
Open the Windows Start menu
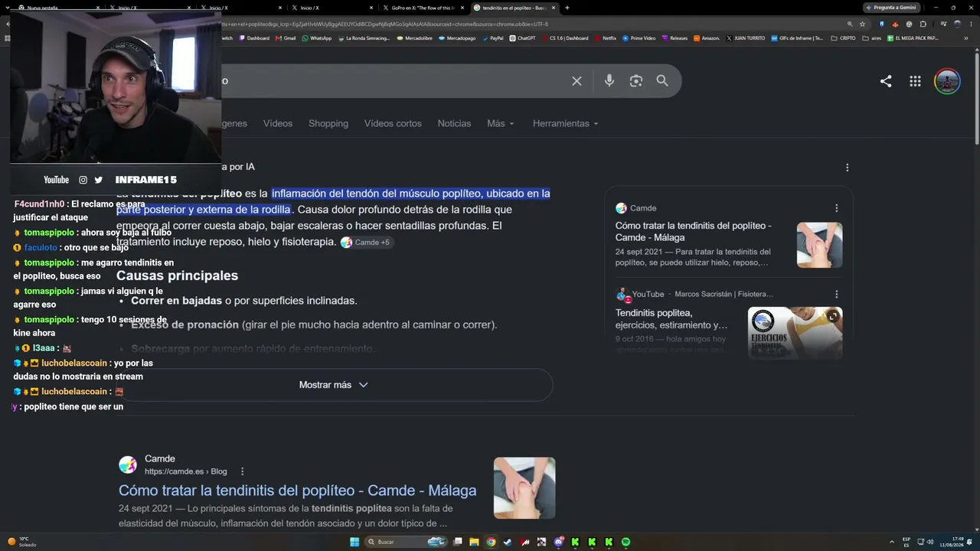(354, 542)
